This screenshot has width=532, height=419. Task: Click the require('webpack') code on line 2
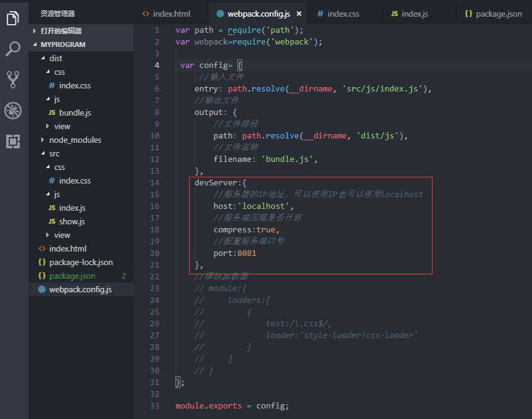click(276, 42)
